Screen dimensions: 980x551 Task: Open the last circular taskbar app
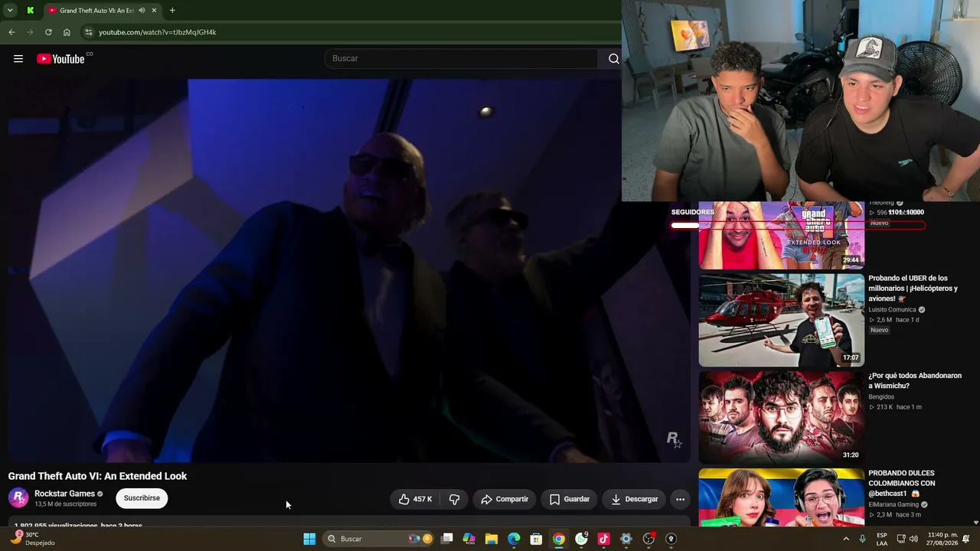(671, 539)
